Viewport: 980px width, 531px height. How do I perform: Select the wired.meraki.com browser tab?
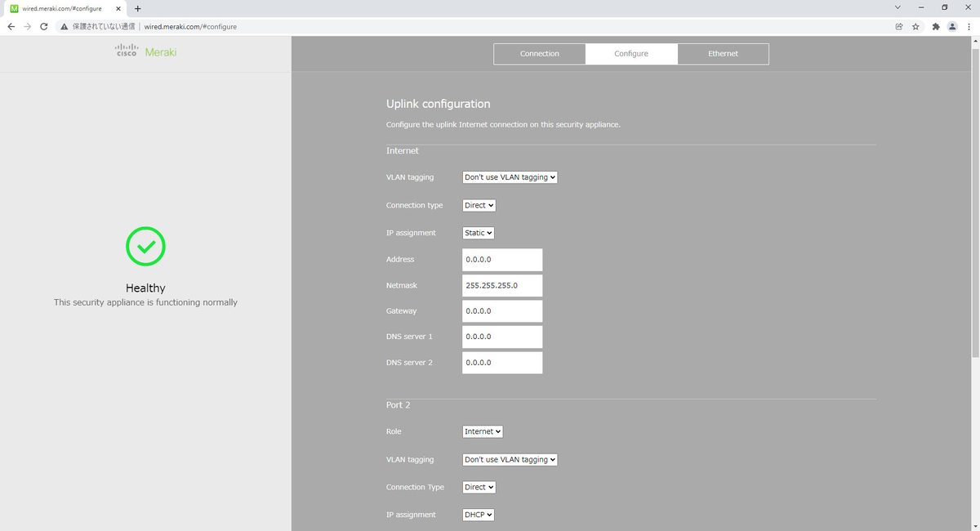click(61, 8)
